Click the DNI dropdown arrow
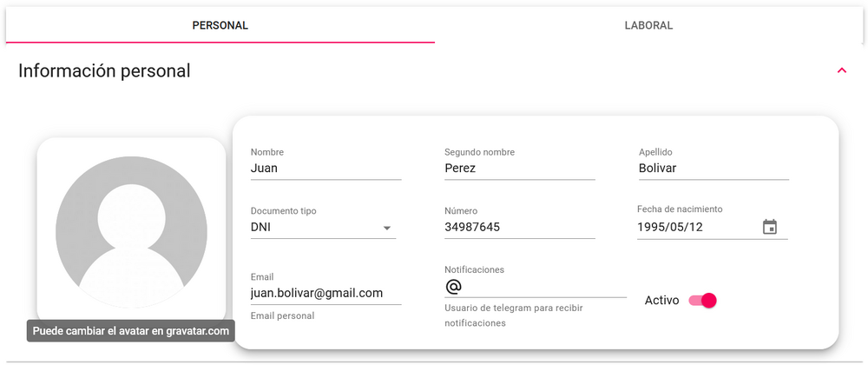This screenshot has width=868, height=365. [x=386, y=229]
